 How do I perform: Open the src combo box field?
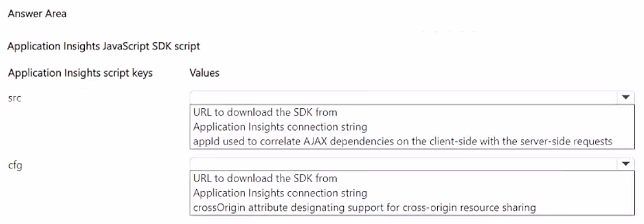(x=412, y=97)
